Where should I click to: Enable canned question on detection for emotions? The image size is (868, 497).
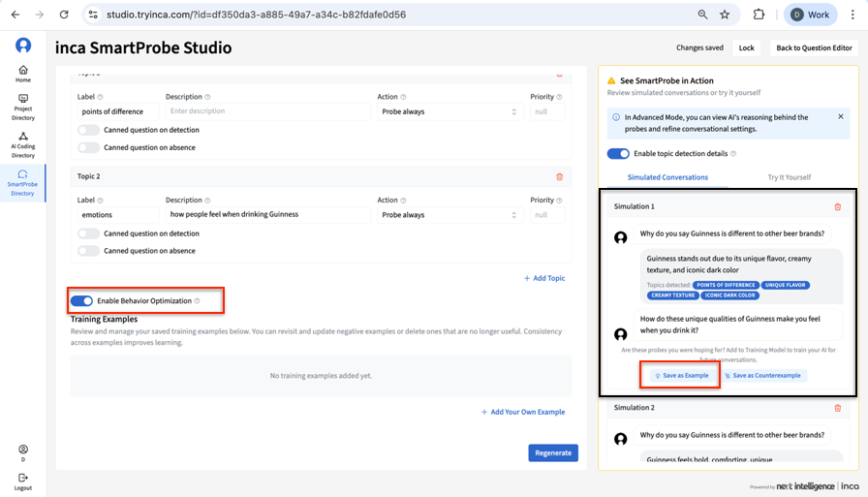tap(88, 233)
